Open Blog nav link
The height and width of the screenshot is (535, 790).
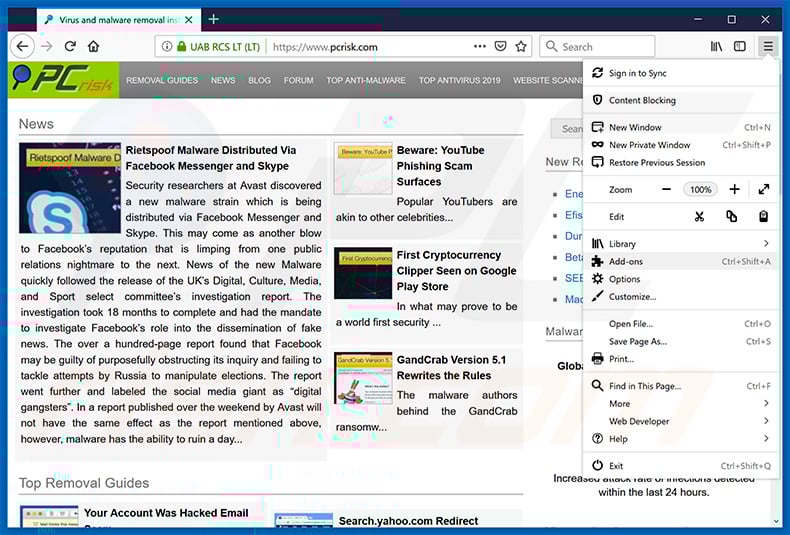point(259,80)
